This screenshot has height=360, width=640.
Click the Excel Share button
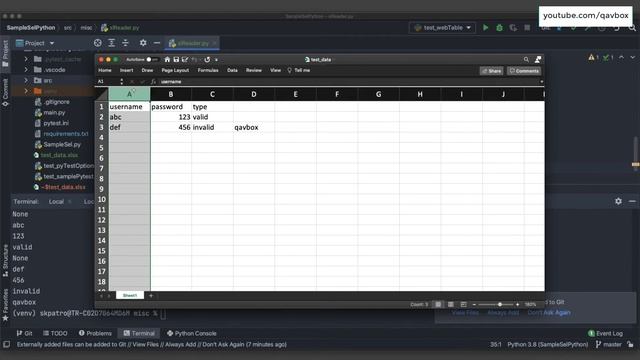tap(491, 71)
